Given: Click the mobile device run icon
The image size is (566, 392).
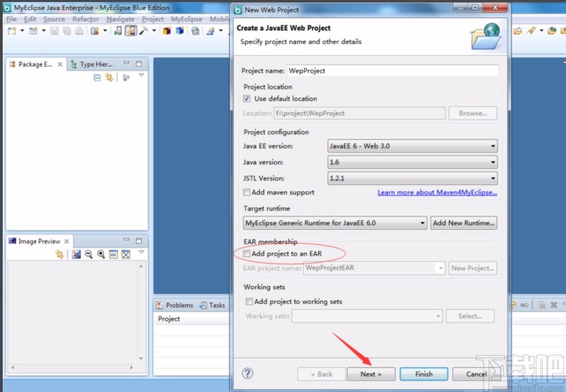Looking at the screenshot, I should click(x=118, y=31).
